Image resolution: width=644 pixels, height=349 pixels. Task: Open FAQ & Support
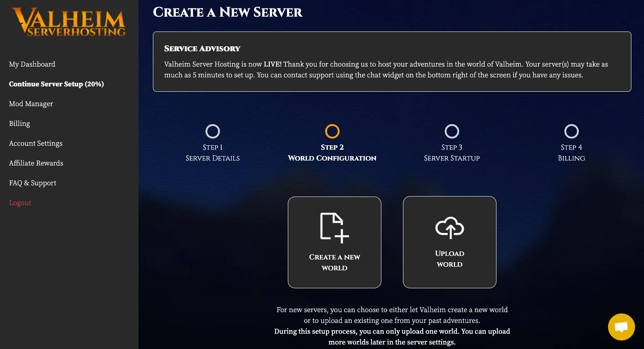pyautogui.click(x=32, y=183)
